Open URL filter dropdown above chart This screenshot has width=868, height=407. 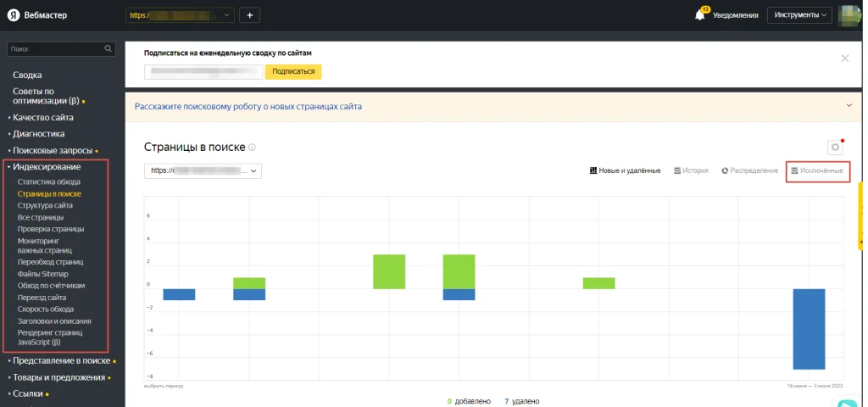click(203, 170)
